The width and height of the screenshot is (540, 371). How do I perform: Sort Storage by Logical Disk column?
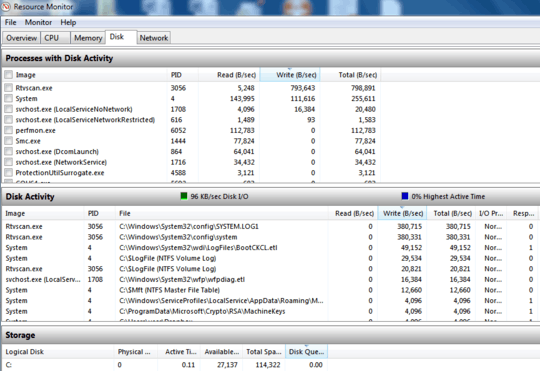point(58,352)
